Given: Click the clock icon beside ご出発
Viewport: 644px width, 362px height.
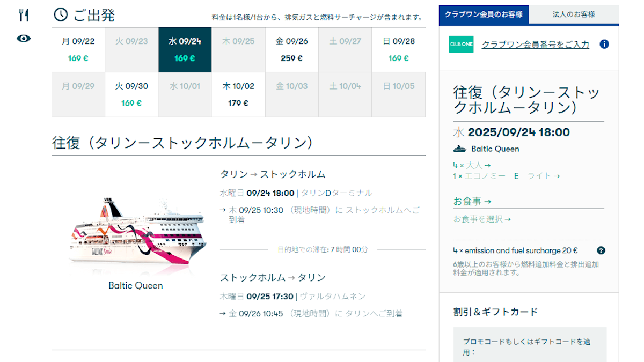Looking at the screenshot, I should (61, 15).
